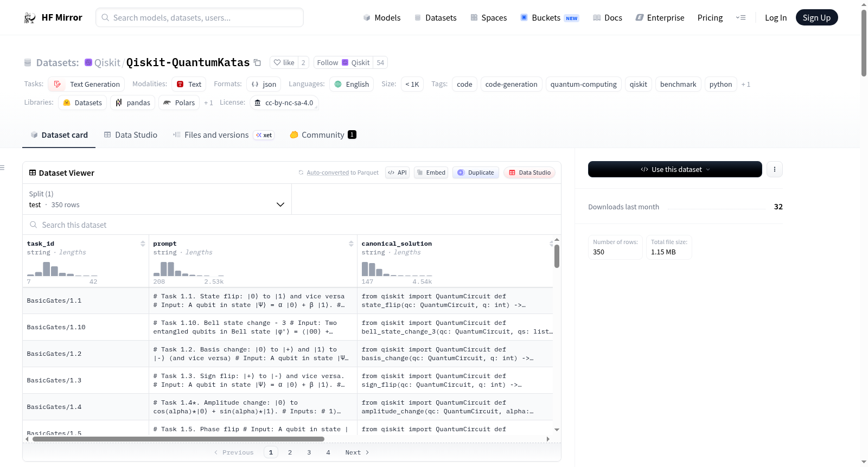Switch to the Community tab
This screenshot has height=467, width=868.
point(323,135)
